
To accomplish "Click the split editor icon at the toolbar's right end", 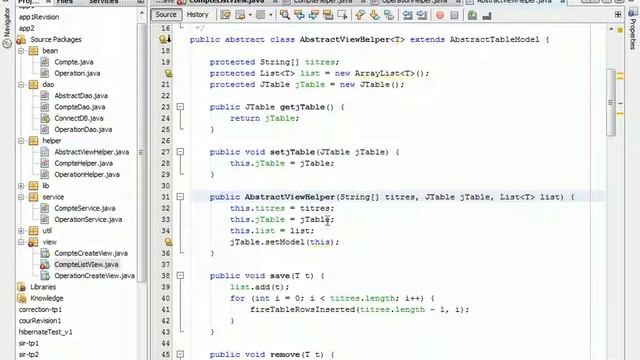I will pyautogui.click(x=618, y=15).
